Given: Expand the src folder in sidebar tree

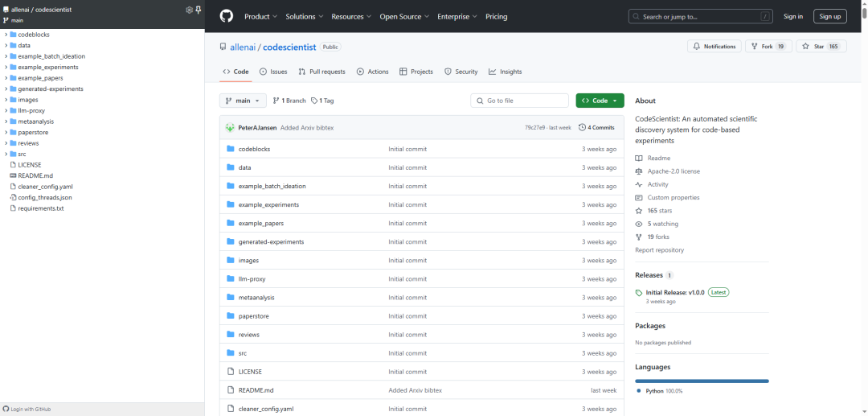Looking at the screenshot, I should (6, 154).
